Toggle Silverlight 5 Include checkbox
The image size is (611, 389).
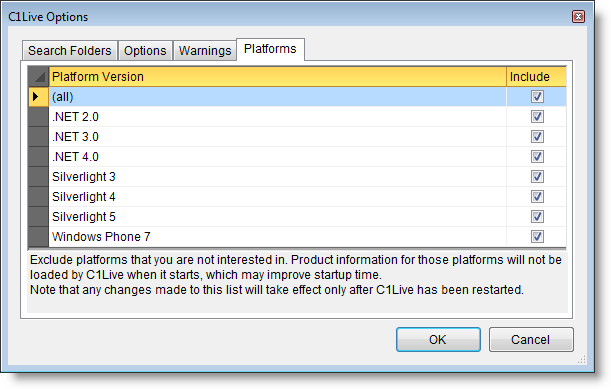click(537, 216)
